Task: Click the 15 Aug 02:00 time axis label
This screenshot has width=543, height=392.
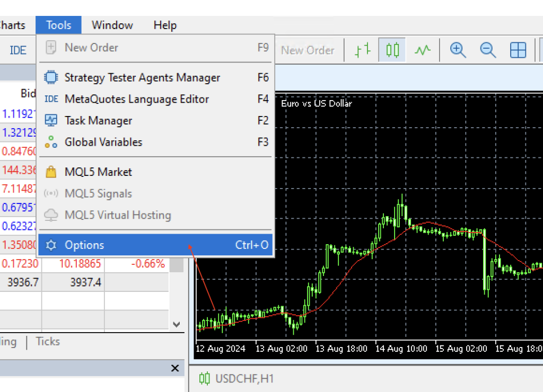Action: (461, 349)
